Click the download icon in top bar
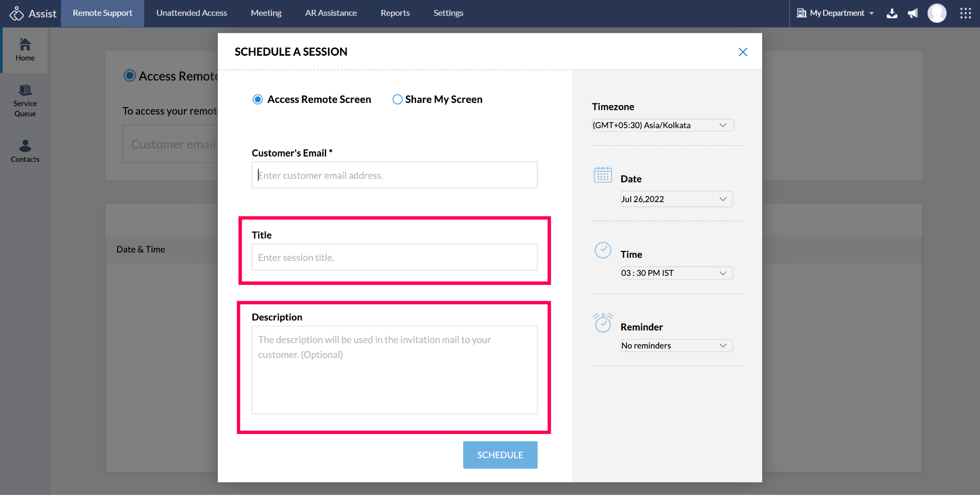The width and height of the screenshot is (980, 496). 892,13
